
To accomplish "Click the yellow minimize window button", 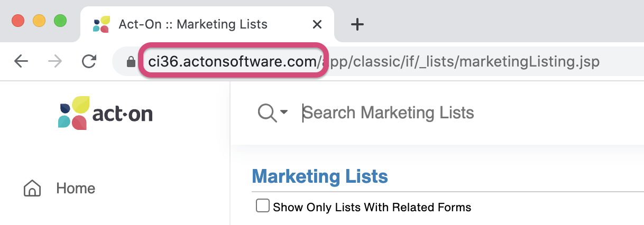I will 39,21.
